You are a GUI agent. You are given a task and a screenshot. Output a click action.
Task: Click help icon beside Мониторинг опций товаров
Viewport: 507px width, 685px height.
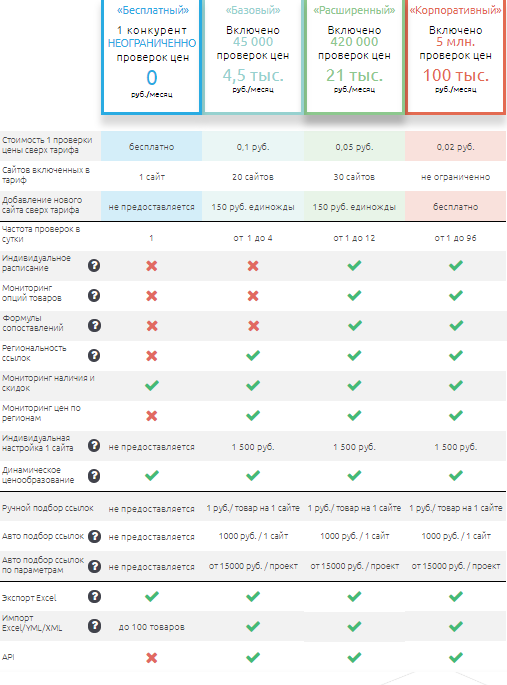[94, 296]
